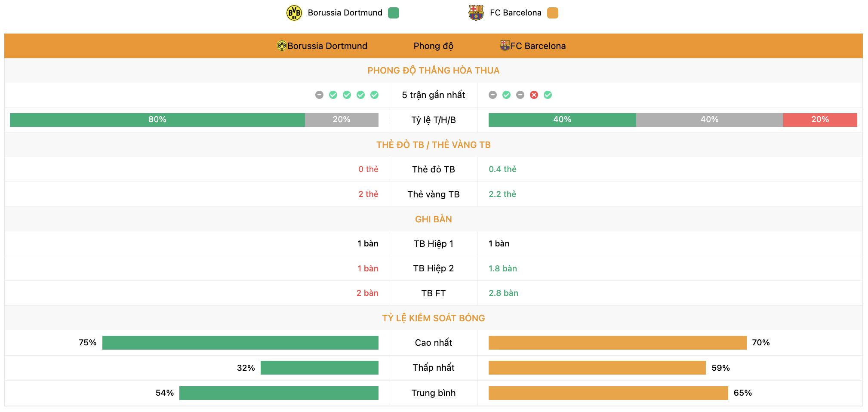
Task: Click Barcelona's first (draw) result icon
Action: [493, 95]
